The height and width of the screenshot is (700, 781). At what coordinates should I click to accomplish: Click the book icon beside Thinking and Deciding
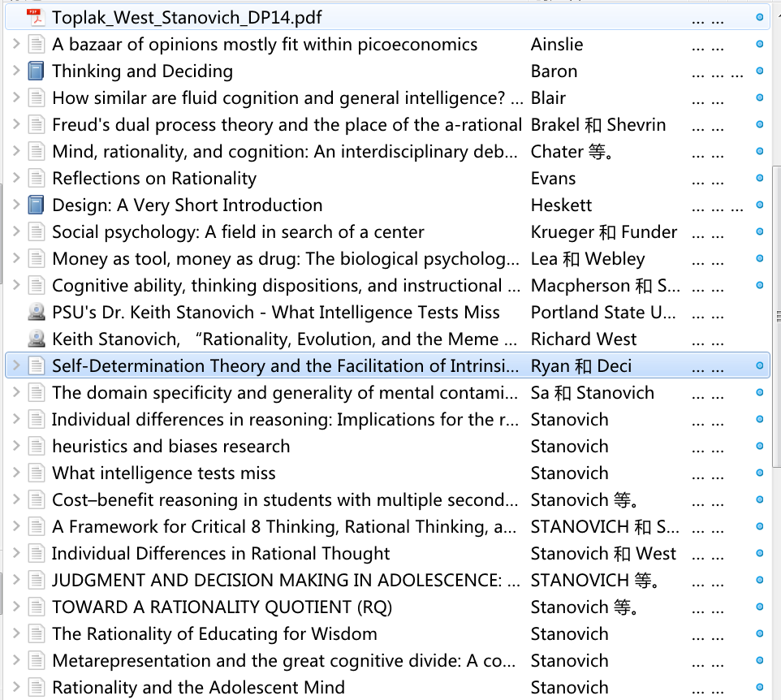click(36, 71)
